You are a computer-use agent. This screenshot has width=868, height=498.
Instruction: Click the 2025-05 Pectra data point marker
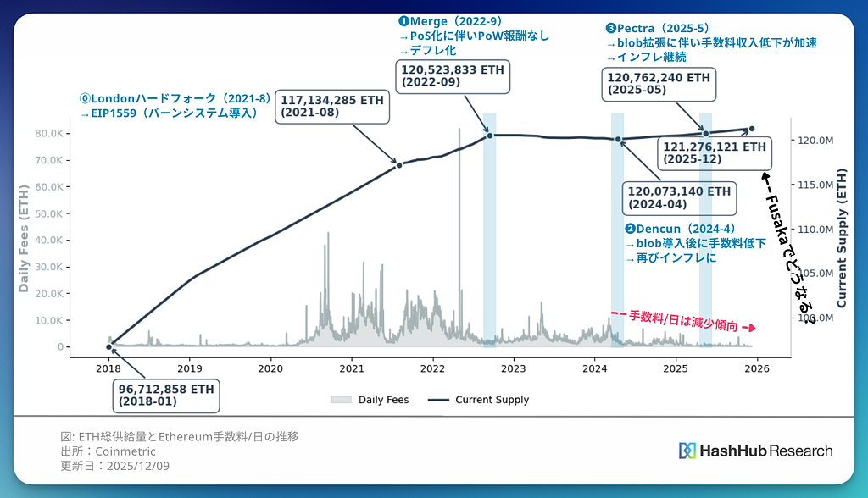(x=705, y=133)
